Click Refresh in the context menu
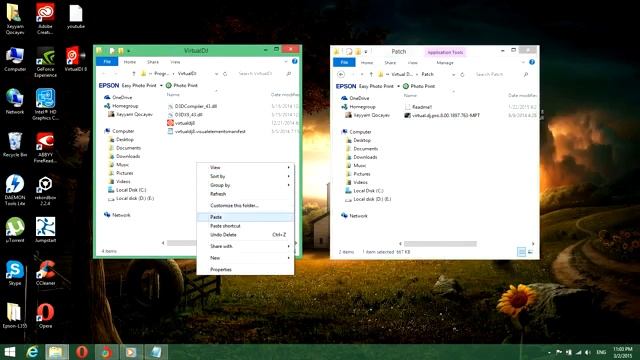 click(x=245, y=194)
